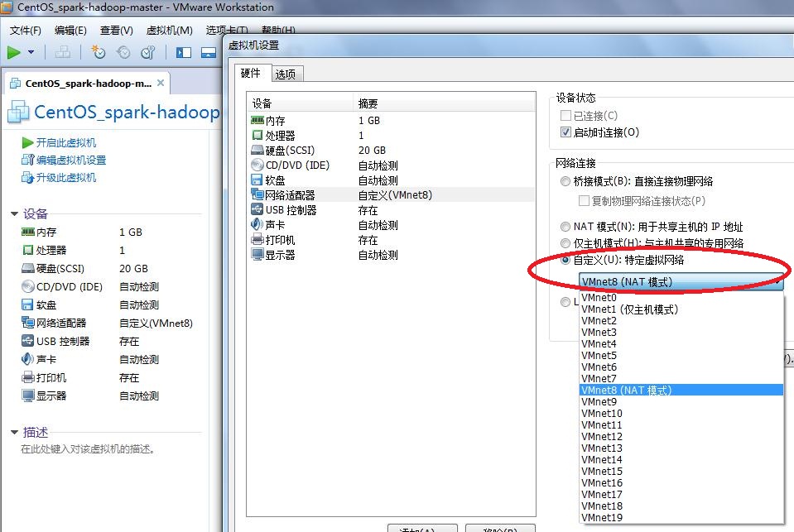
Task: Click the 设备 column header in settings dialog
Action: tap(300, 103)
